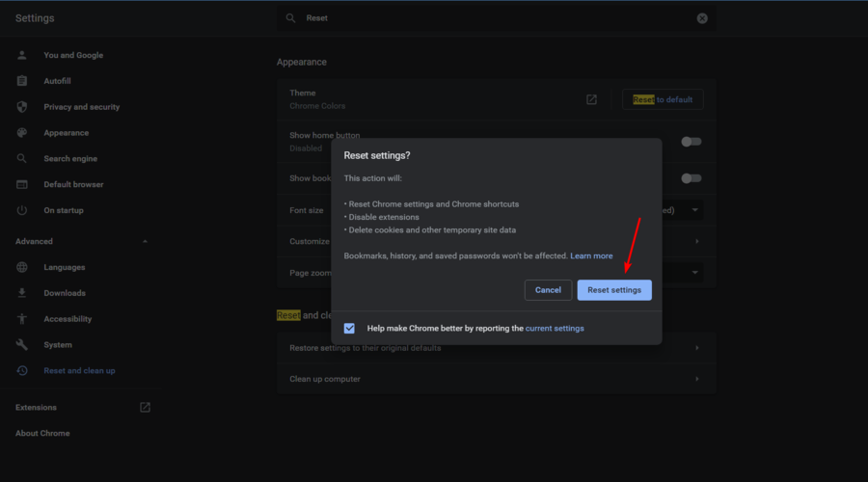Click the Privacy and security shield icon
868x482 pixels.
pos(22,107)
